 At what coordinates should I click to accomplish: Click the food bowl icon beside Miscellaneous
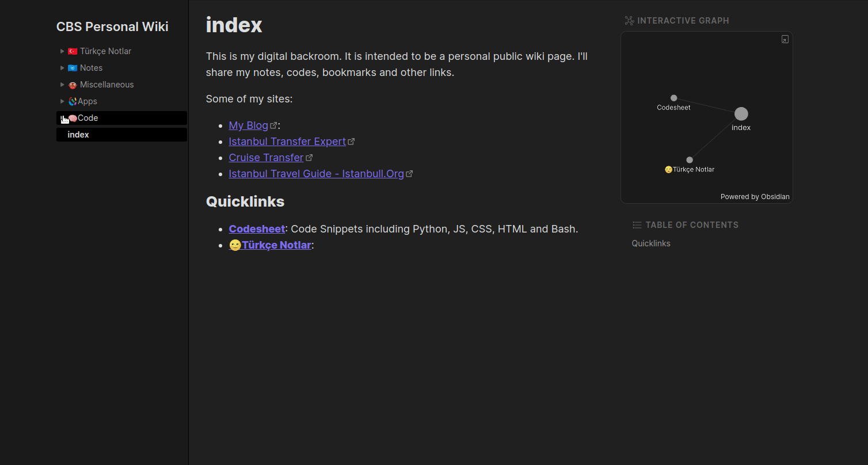(73, 85)
